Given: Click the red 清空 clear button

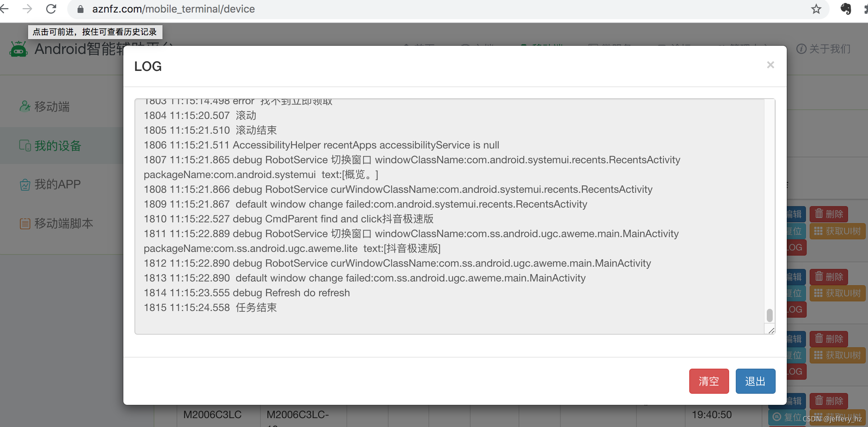Looking at the screenshot, I should (709, 381).
